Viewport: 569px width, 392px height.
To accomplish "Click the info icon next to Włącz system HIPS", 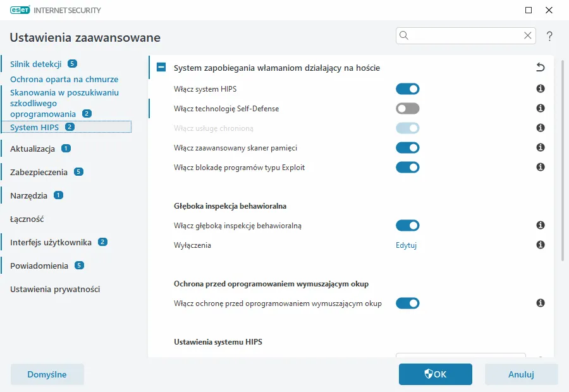I will click(x=541, y=89).
